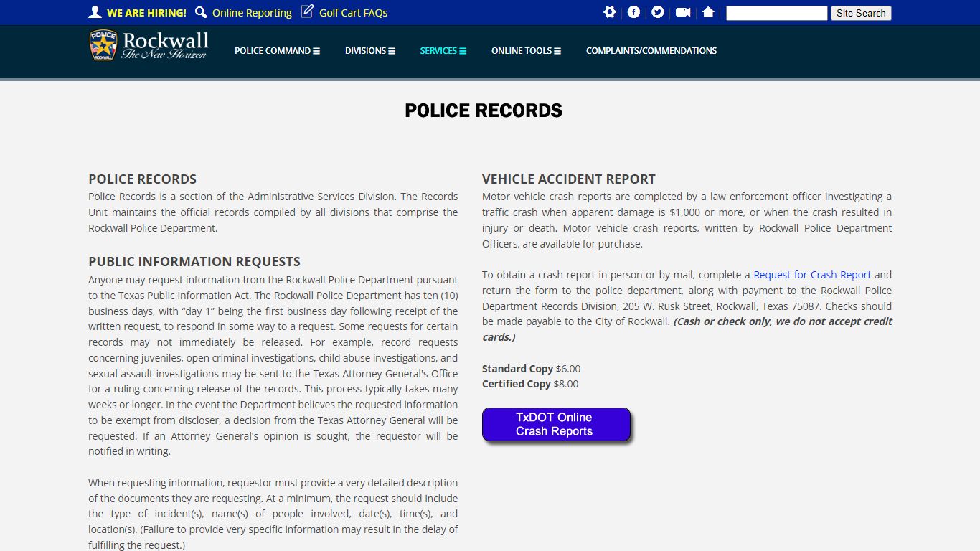The width and height of the screenshot is (980, 551).
Task: Expand the Services menu
Action: click(x=443, y=51)
